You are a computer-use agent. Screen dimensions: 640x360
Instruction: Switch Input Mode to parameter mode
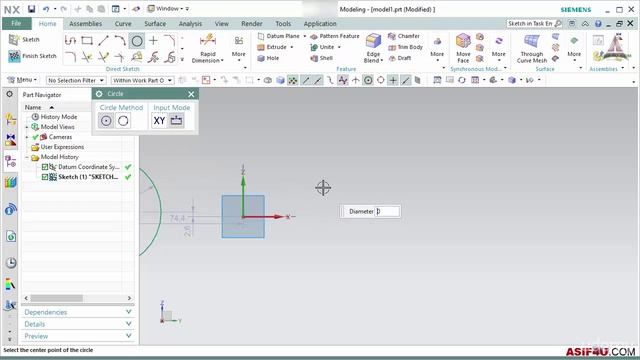tap(176, 121)
